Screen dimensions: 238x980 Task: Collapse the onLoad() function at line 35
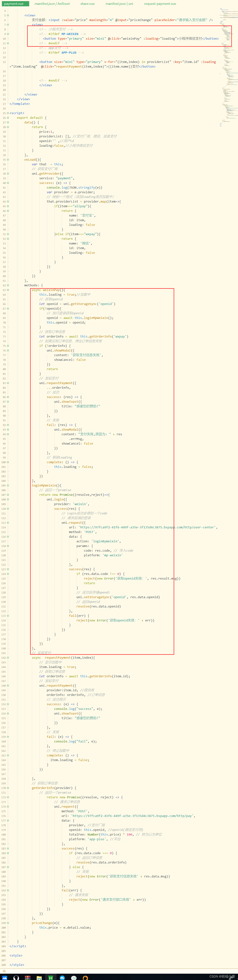coord(8,160)
